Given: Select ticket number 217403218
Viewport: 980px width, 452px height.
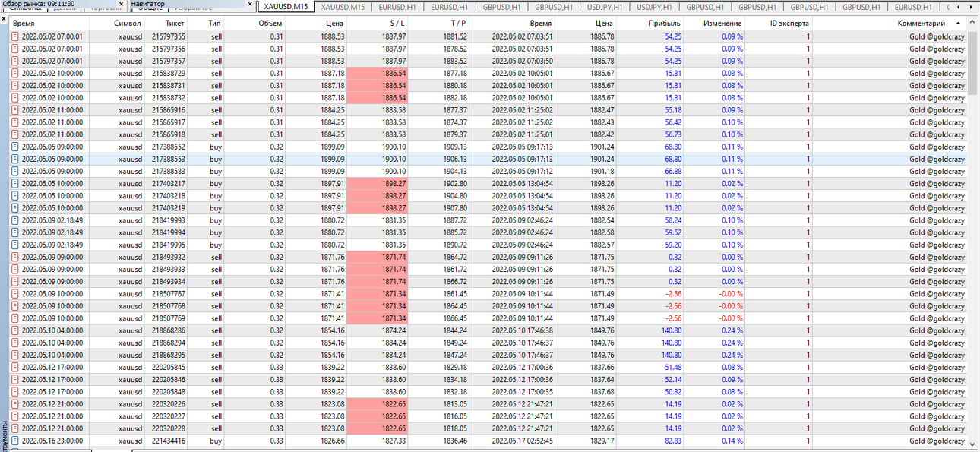Looking at the screenshot, I should click(x=169, y=196).
